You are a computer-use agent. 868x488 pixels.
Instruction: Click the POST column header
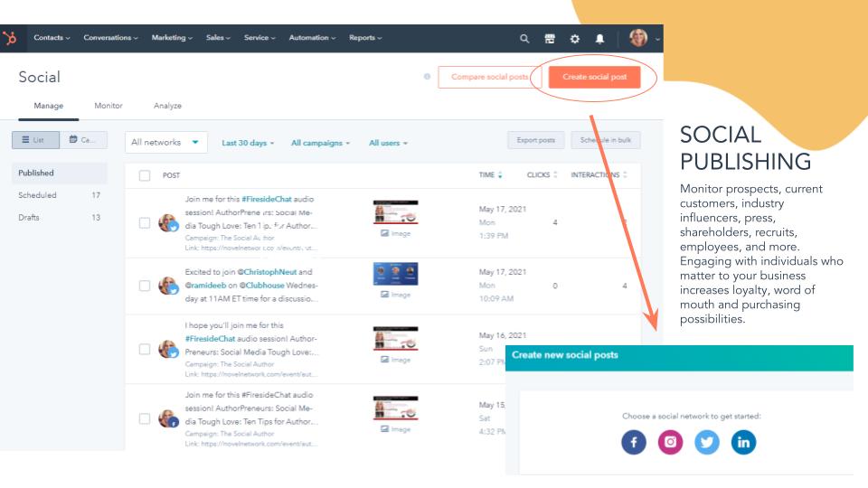point(171,175)
